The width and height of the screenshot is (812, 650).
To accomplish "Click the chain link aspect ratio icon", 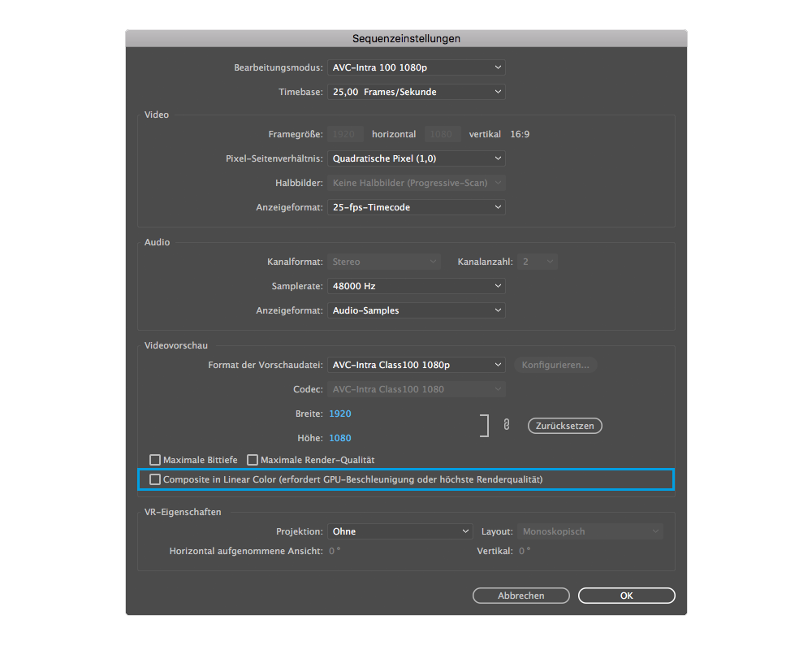I will coord(507,425).
